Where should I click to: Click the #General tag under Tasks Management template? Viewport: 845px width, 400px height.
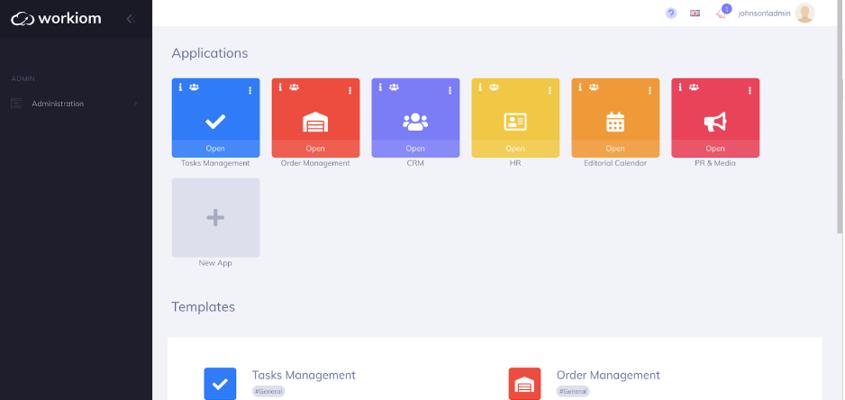tap(268, 391)
